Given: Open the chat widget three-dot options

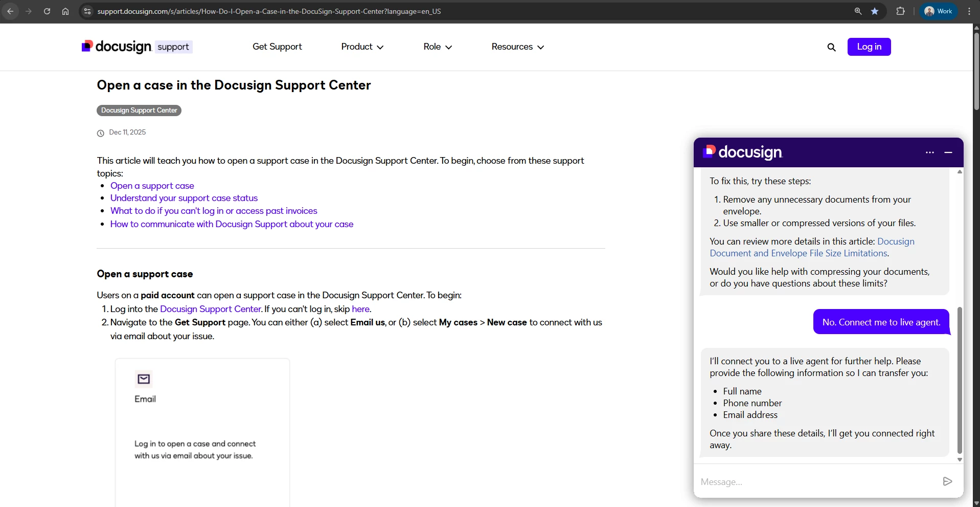Looking at the screenshot, I should point(930,152).
